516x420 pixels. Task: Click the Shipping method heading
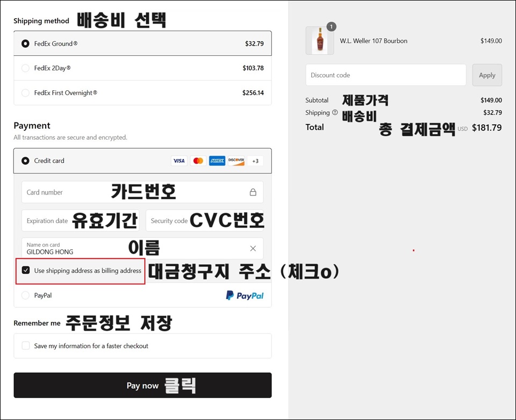coord(41,21)
